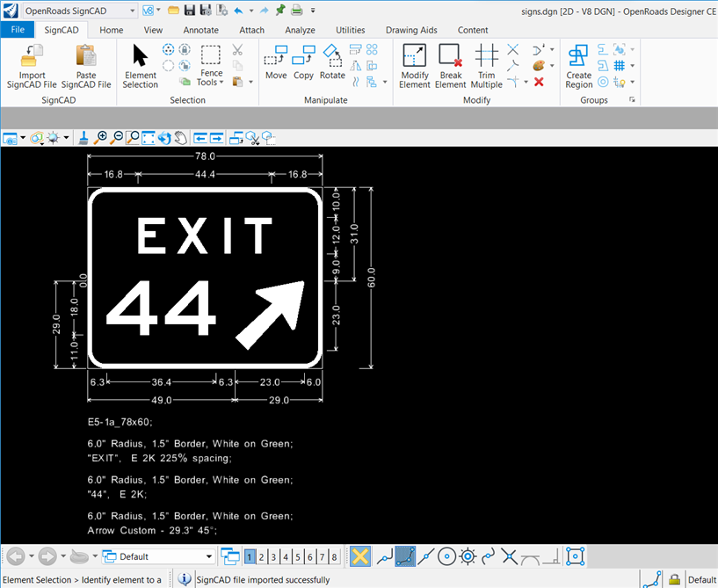Toggle the Center snap mode
The height and width of the screenshot is (588, 718).
pyautogui.click(x=447, y=557)
